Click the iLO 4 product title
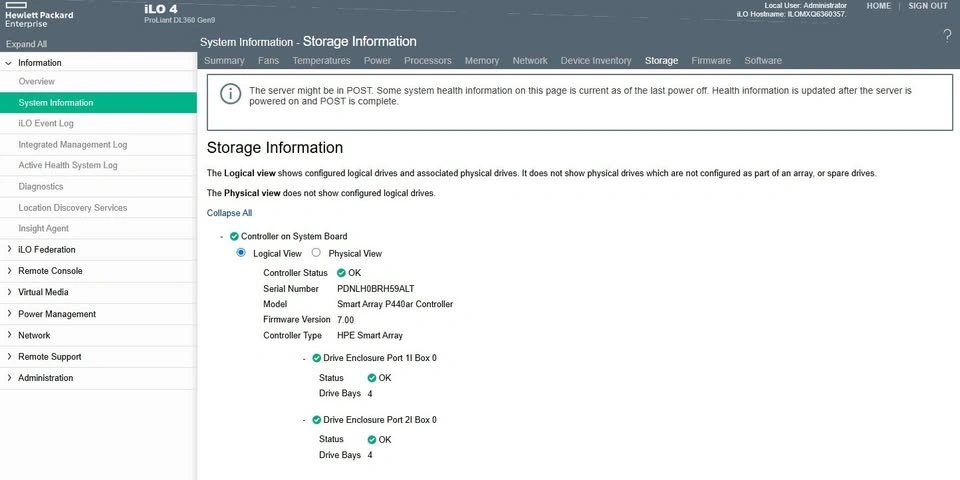The image size is (960, 480). tap(161, 9)
